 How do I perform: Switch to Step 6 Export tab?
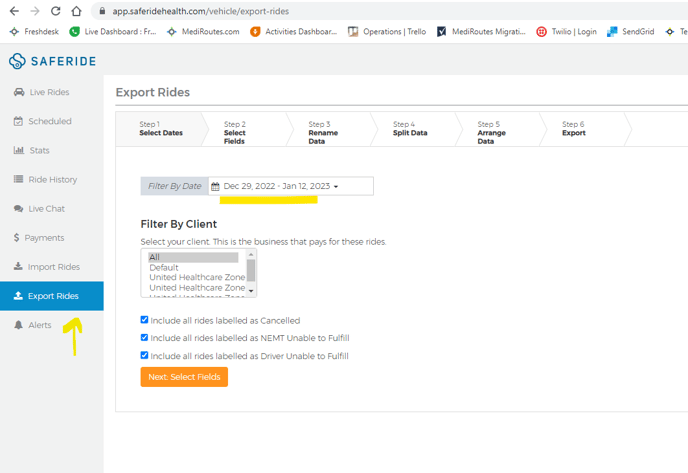[x=574, y=129]
